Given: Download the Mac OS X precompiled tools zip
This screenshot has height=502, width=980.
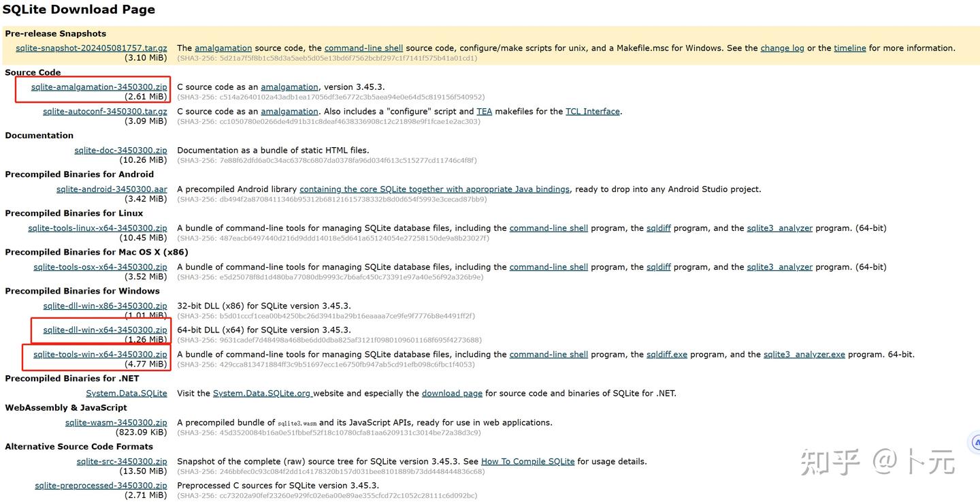Looking at the screenshot, I should (x=99, y=266).
